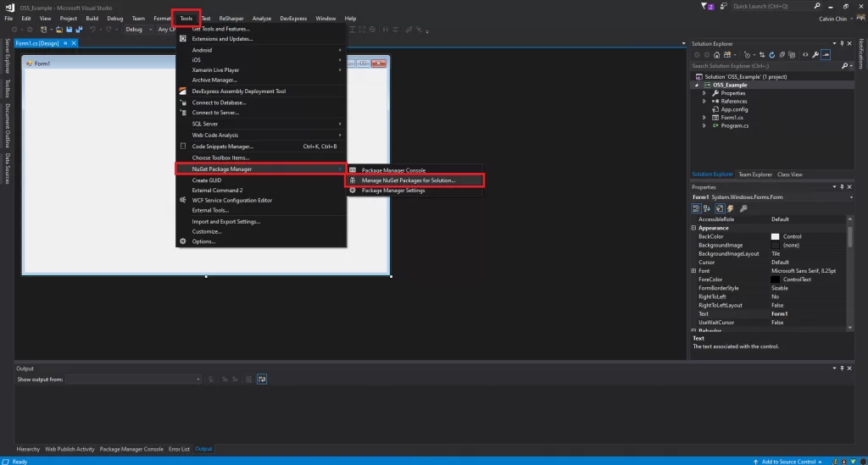Open the Calvin Chin account menu
868x465 pixels.
835,19
